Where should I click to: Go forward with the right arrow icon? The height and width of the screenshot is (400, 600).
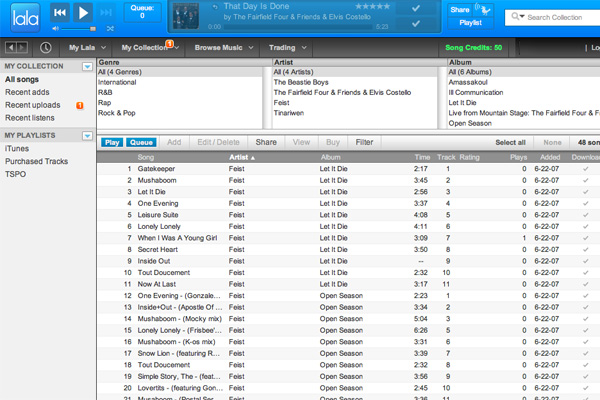click(22, 47)
